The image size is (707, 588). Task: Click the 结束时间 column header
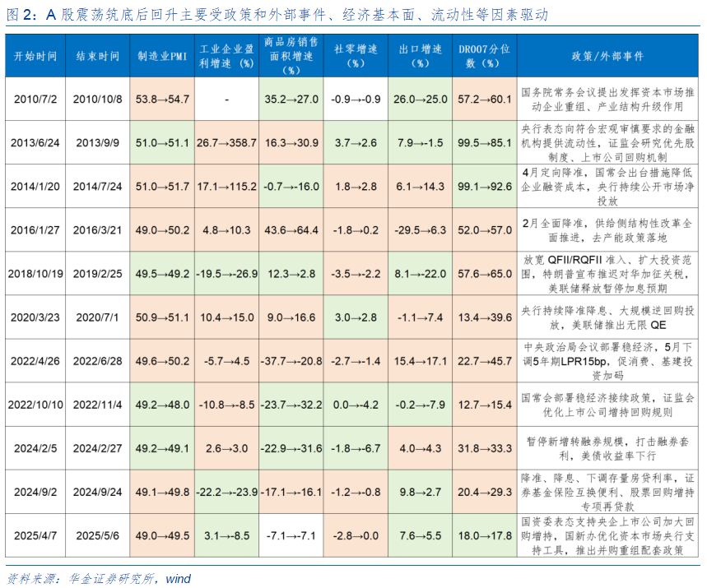(x=97, y=56)
